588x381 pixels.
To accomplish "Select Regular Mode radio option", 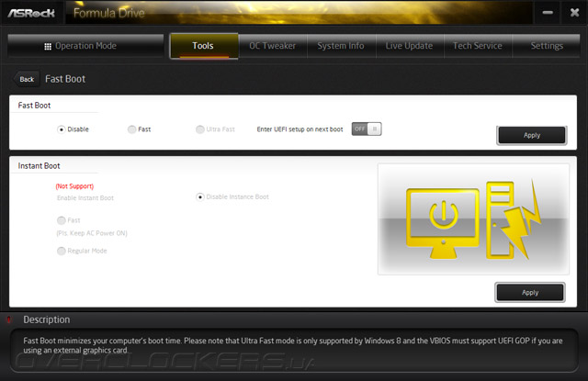I will point(62,251).
